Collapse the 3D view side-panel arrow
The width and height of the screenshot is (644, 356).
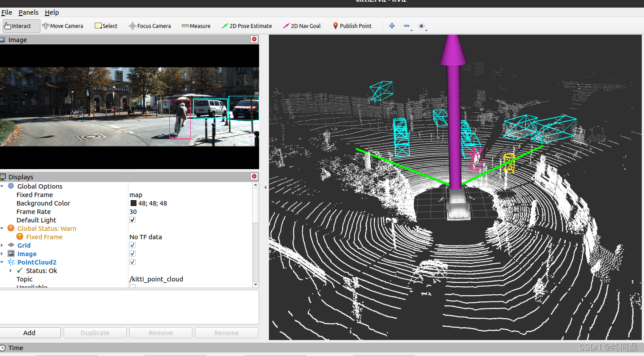coord(265,187)
